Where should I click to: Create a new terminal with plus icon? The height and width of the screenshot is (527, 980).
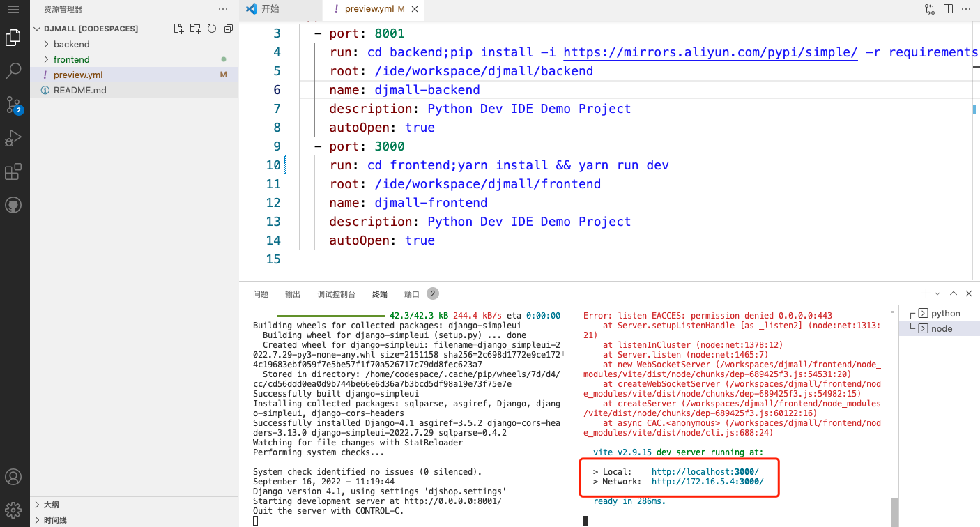click(x=926, y=293)
